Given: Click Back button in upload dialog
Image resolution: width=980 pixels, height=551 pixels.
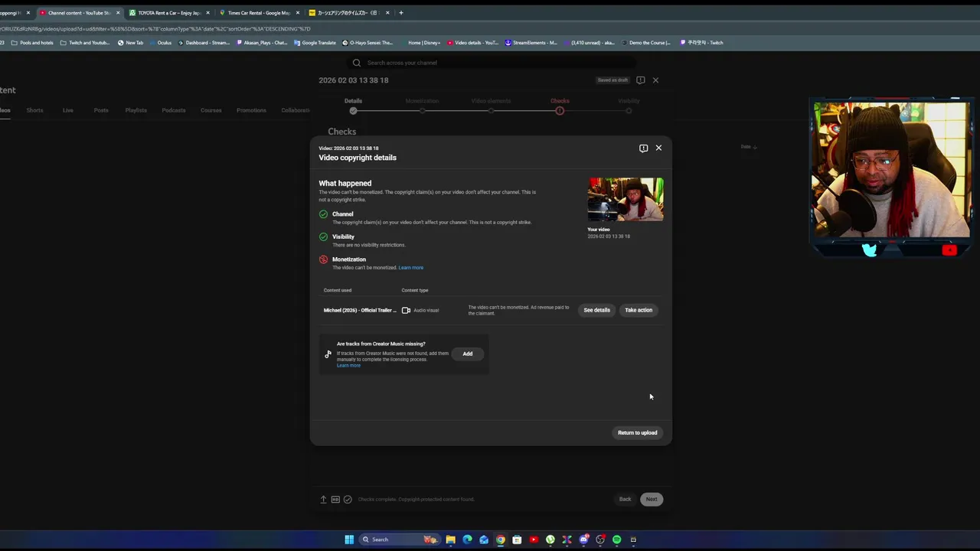Looking at the screenshot, I should pos(625,499).
